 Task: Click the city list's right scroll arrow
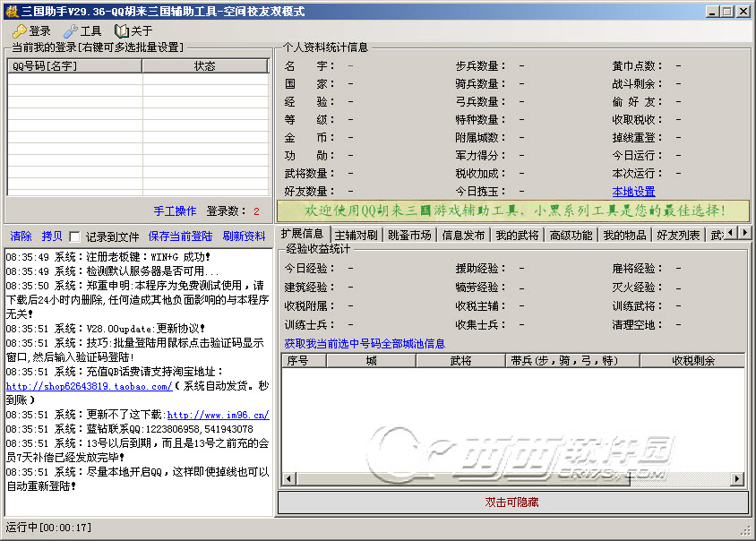click(739, 479)
